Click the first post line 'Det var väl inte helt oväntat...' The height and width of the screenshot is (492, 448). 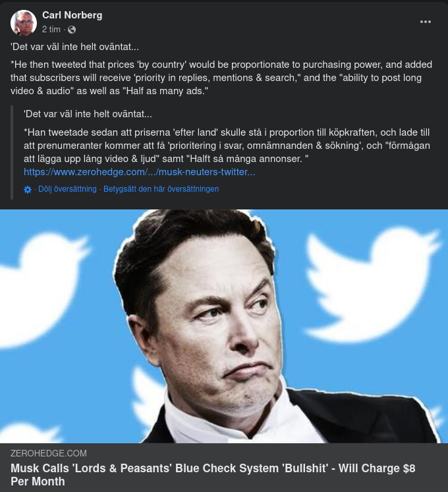[75, 47]
